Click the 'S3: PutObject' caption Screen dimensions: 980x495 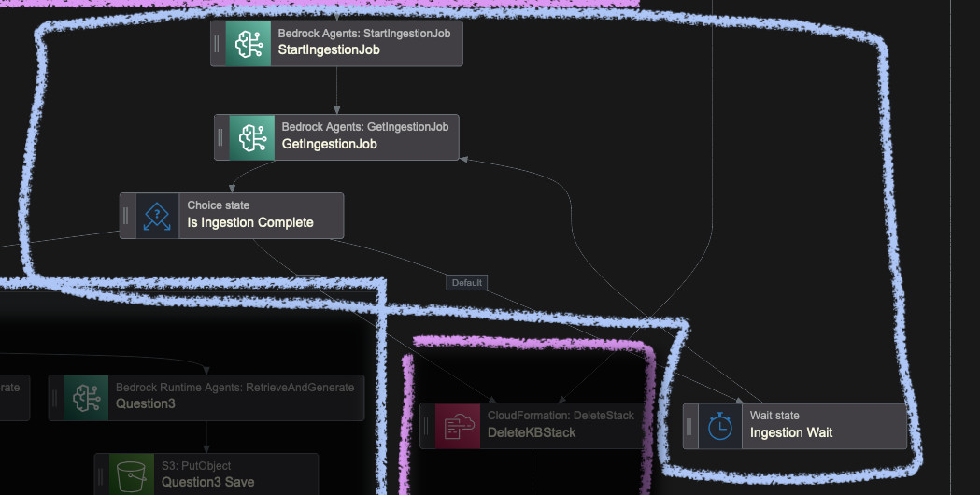196,466
